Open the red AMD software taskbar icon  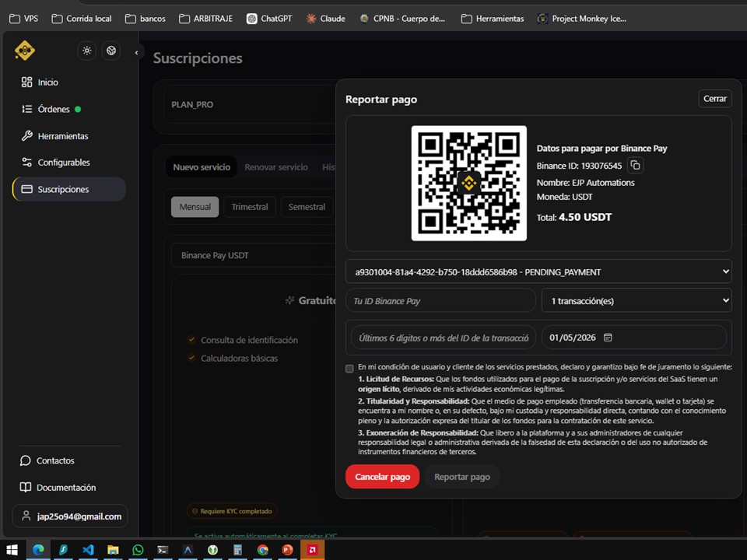(312, 550)
